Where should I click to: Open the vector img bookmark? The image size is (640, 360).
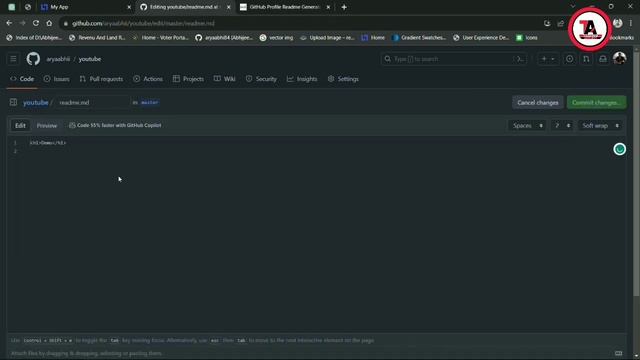276,38
